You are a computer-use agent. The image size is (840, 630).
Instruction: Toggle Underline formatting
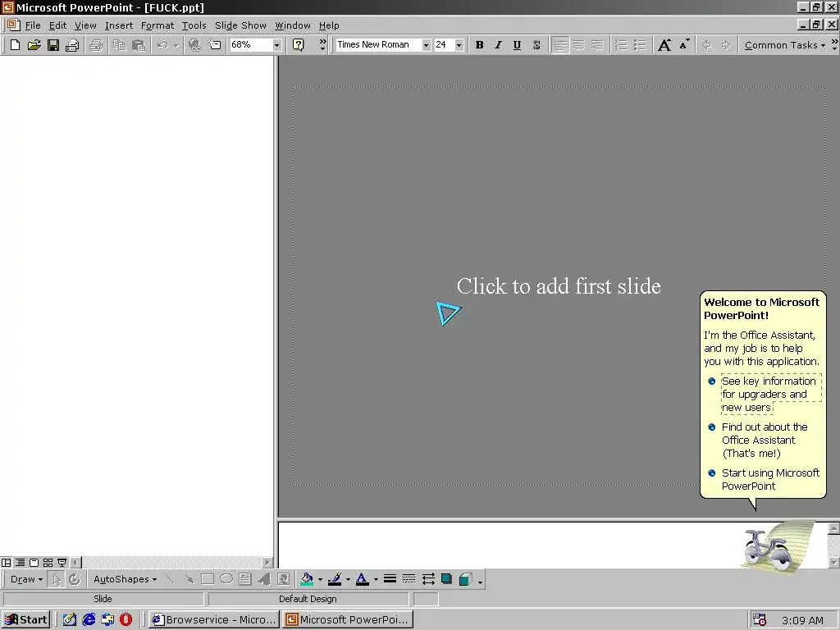pos(517,45)
